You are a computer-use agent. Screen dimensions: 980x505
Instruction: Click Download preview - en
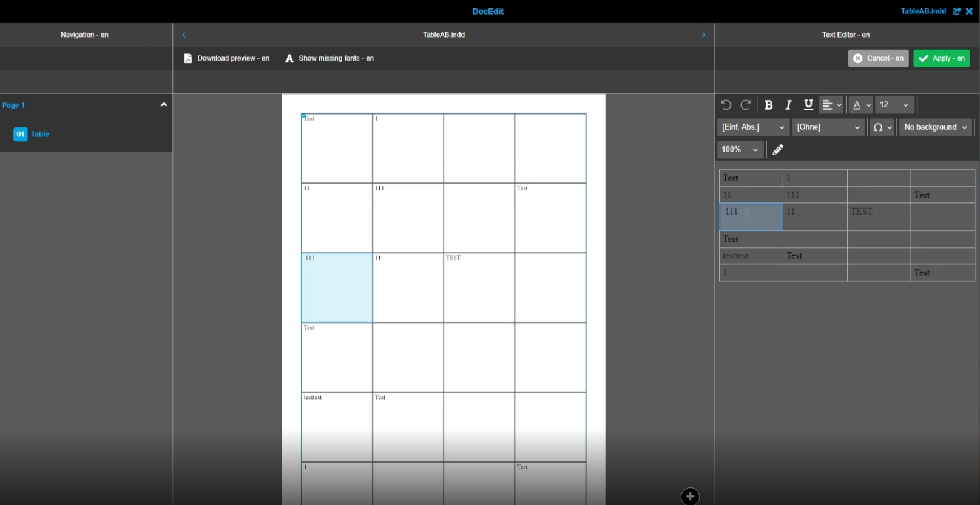(226, 58)
